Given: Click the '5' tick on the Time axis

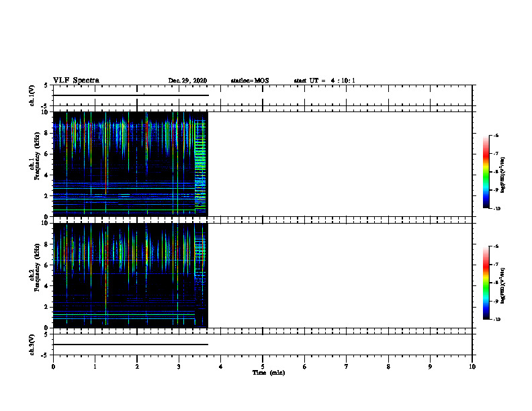Looking at the screenshot, I should click(263, 367).
